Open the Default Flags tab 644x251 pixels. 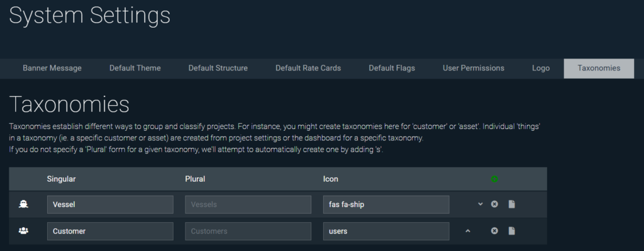coord(392,68)
